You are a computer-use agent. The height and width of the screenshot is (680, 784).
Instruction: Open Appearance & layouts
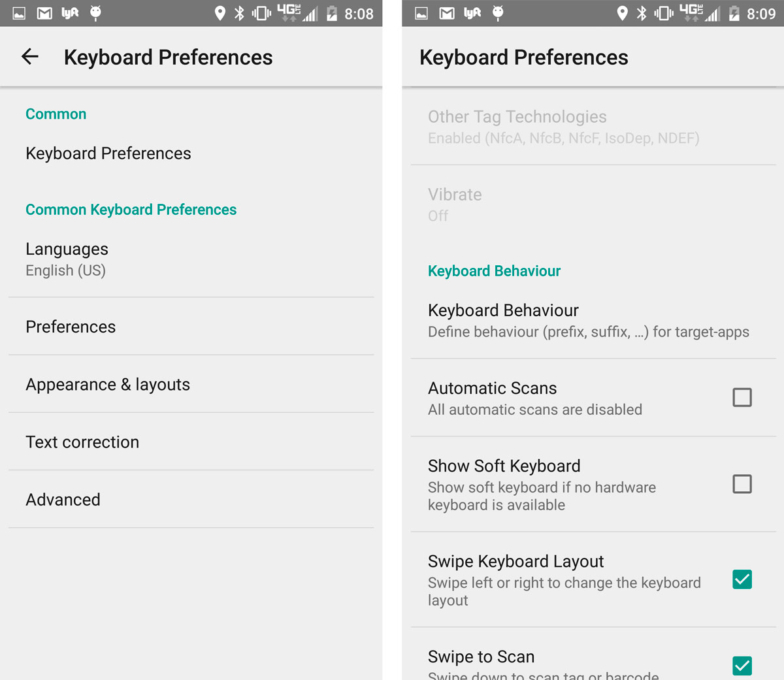point(191,384)
